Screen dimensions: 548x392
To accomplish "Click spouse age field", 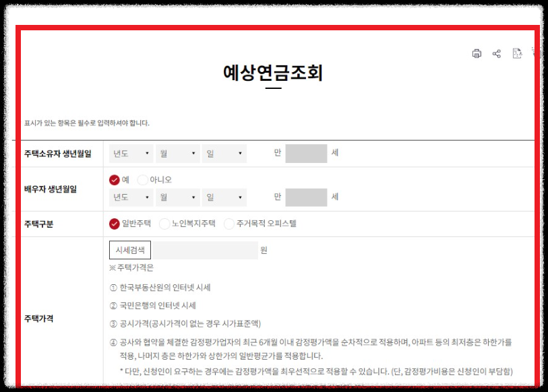I will 306,197.
